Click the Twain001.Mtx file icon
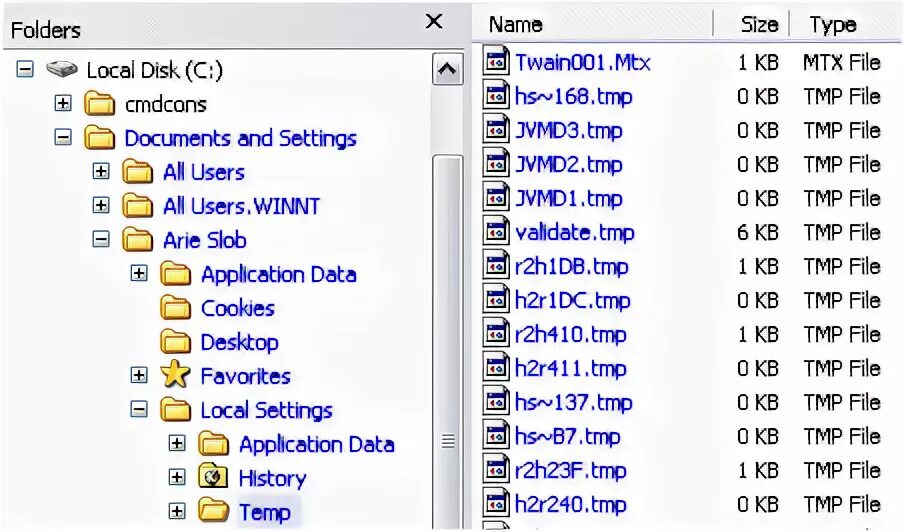This screenshot has width=906, height=532. [496, 61]
